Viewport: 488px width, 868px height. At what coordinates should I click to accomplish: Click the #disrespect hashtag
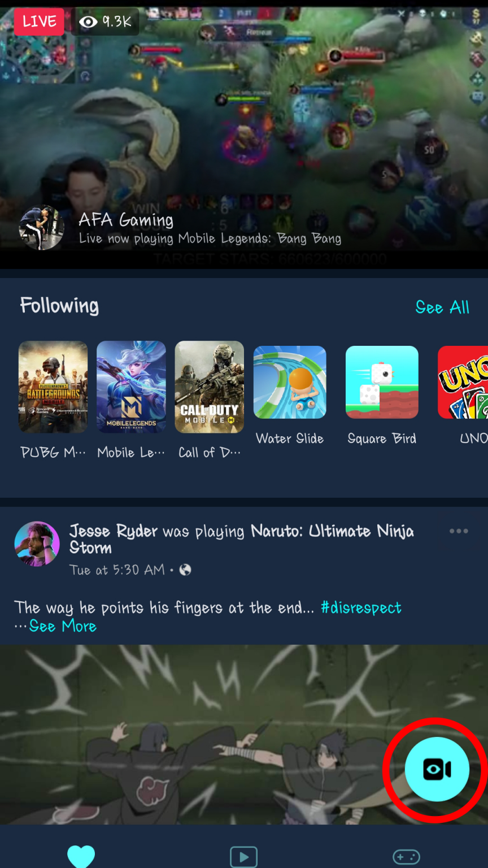pos(361,608)
